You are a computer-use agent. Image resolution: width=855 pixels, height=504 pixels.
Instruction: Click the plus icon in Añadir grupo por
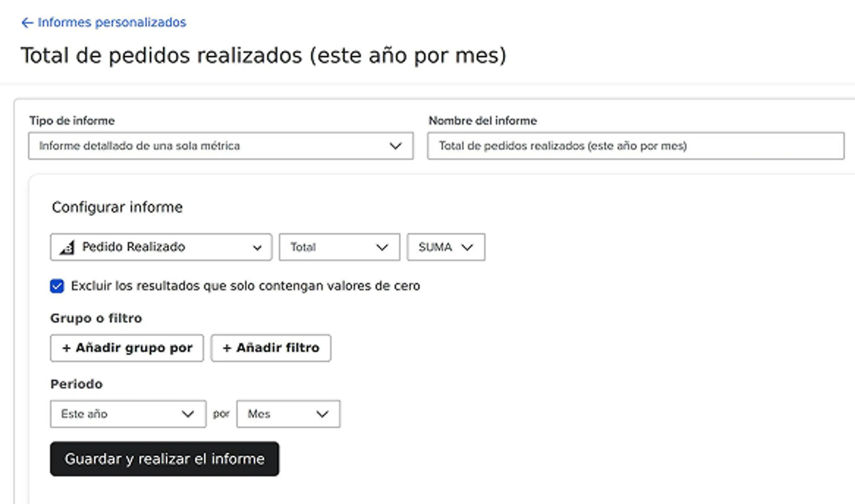(x=66, y=348)
